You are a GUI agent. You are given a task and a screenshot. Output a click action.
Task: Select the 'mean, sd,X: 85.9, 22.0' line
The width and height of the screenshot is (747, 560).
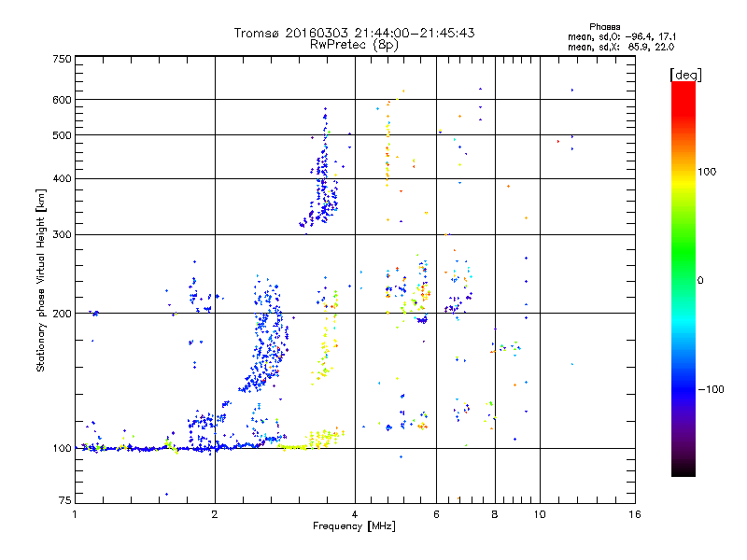(x=621, y=48)
